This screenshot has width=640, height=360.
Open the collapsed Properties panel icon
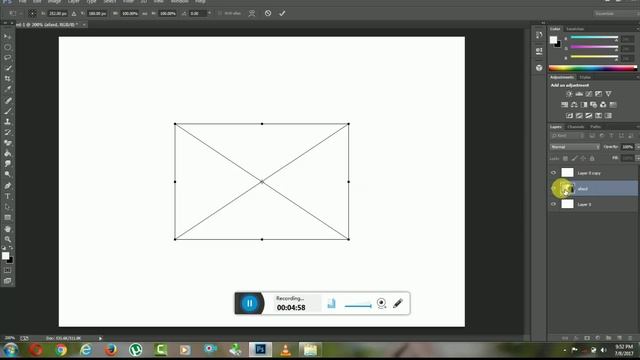539,51
